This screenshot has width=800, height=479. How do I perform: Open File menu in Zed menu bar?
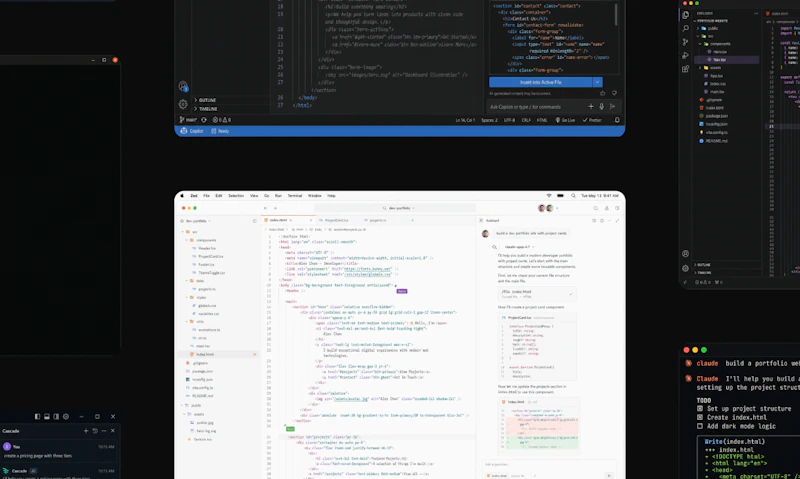206,195
